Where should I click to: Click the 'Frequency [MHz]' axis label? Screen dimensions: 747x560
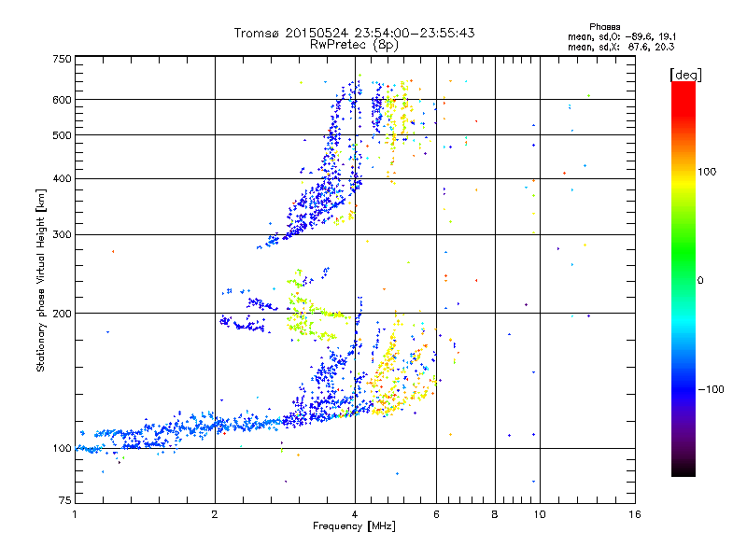(x=354, y=526)
